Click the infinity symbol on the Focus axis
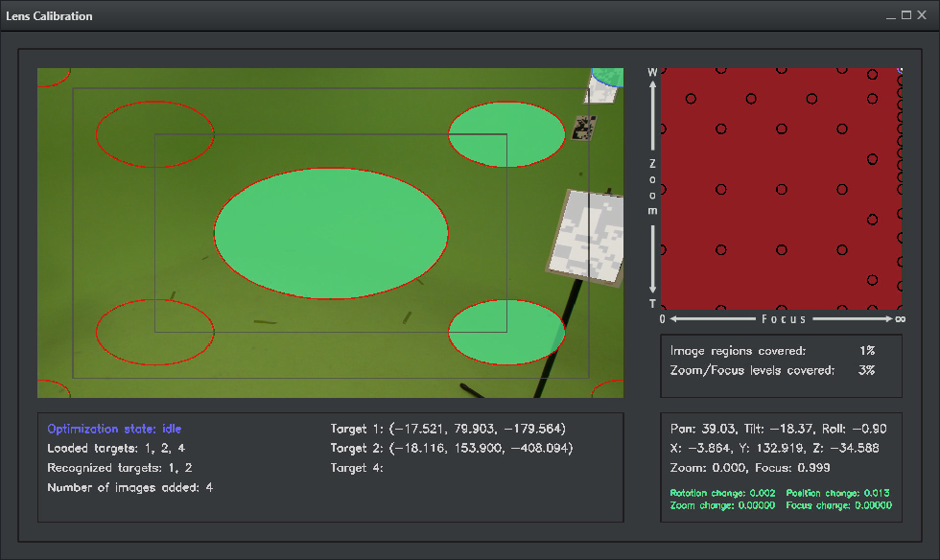This screenshot has width=940, height=560. (x=900, y=319)
